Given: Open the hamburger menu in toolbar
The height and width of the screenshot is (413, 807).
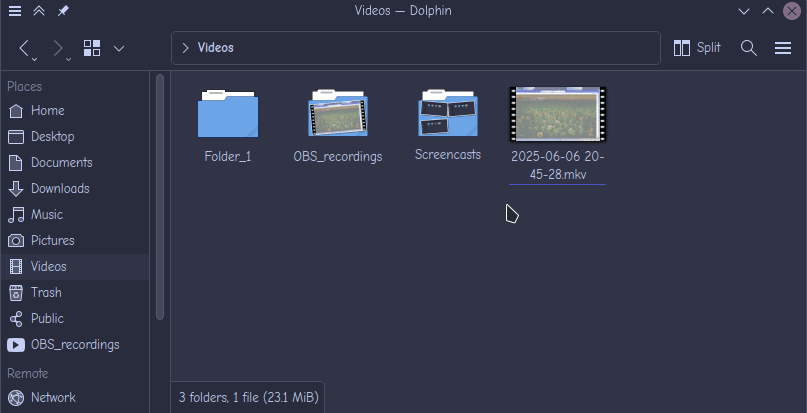Looking at the screenshot, I should (x=783, y=48).
